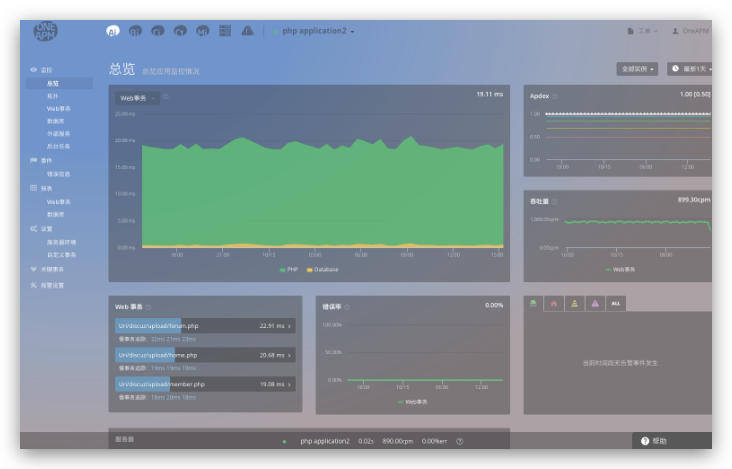Switch to the yellow warning alert tab

574,304
